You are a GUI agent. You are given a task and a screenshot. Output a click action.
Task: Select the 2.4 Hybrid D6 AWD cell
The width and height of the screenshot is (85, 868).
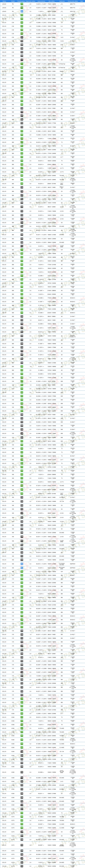[62, 564]
